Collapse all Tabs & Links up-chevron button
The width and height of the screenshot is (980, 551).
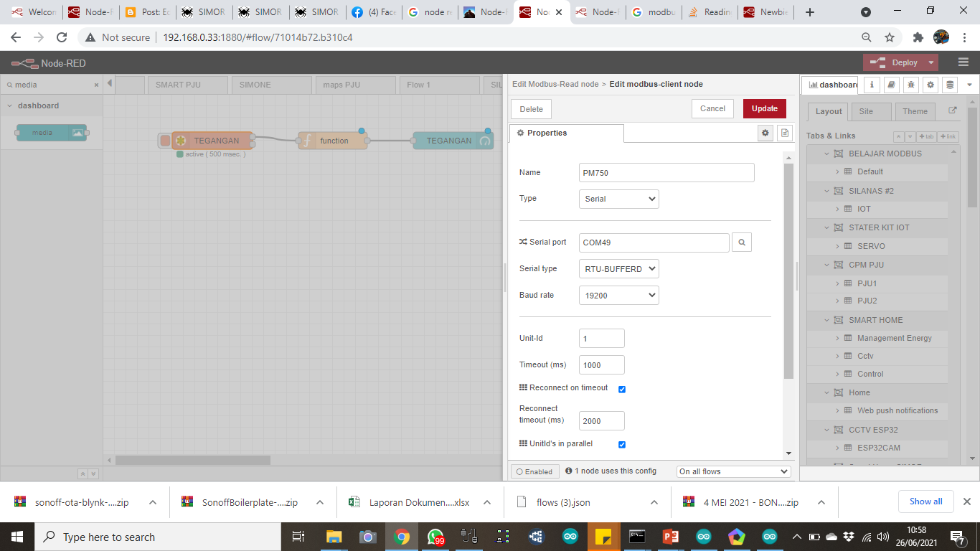pyautogui.click(x=899, y=136)
